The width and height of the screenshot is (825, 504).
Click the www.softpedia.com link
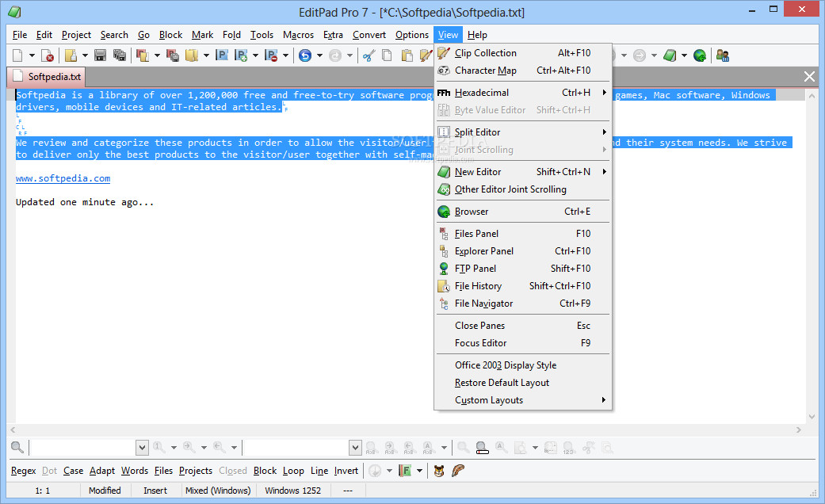63,178
